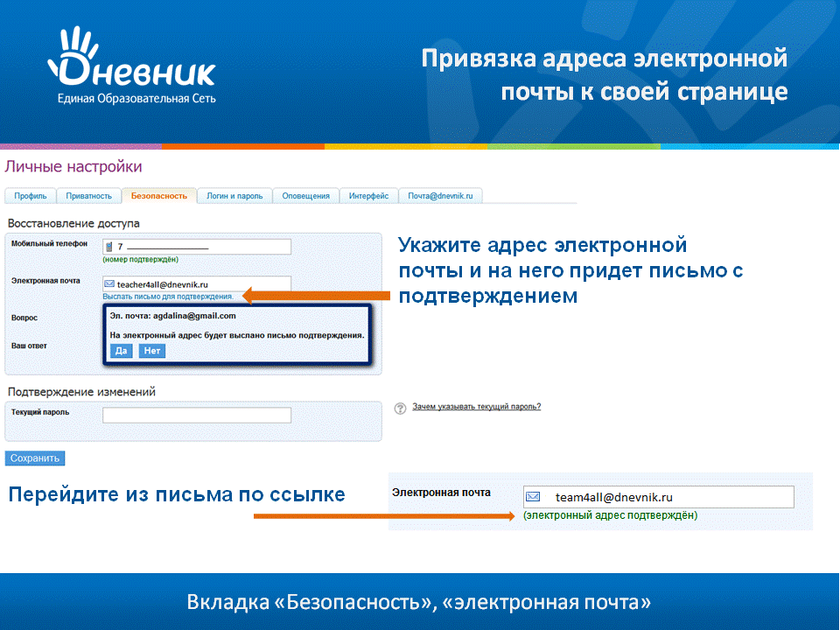Confirm with the Да button
The height and width of the screenshot is (630, 840).
click(121, 351)
